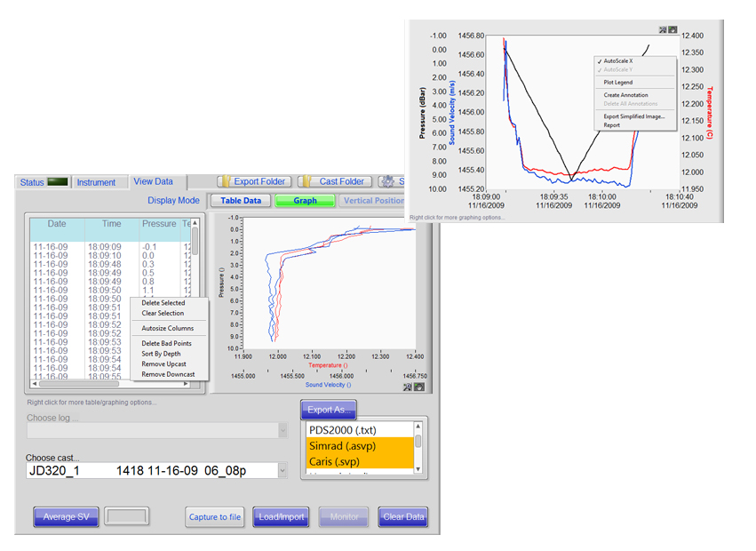
Task: Click the Clear Data button
Action: tap(403, 517)
